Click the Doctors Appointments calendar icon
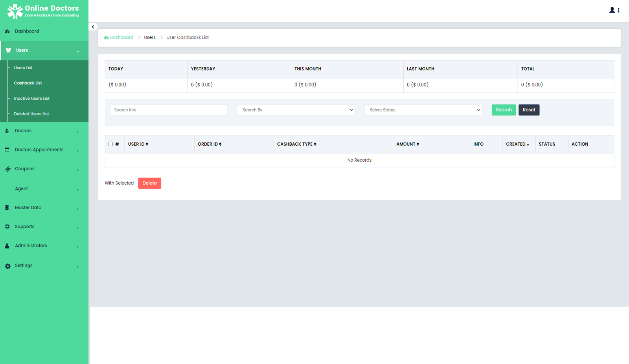 coord(7,150)
